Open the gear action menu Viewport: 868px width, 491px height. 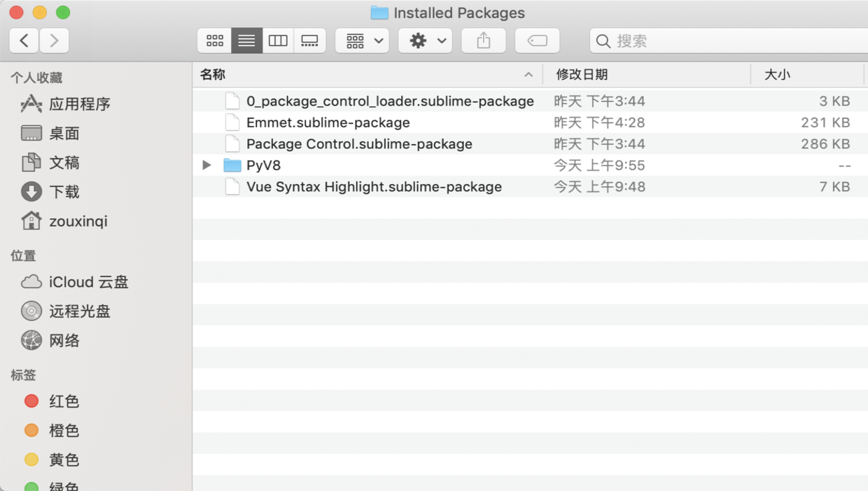425,41
